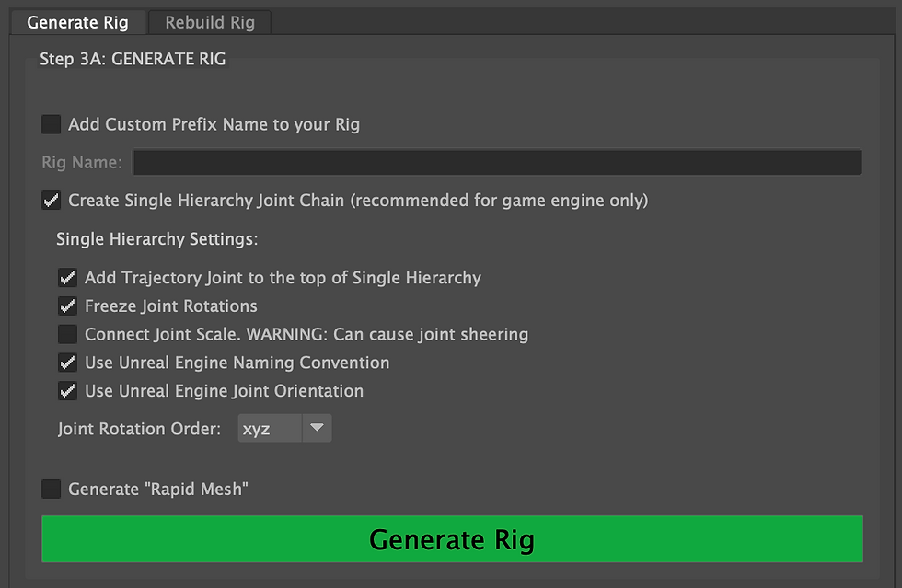The image size is (902, 588).
Task: Select the Generate Rig tab
Action: pyautogui.click(x=77, y=22)
